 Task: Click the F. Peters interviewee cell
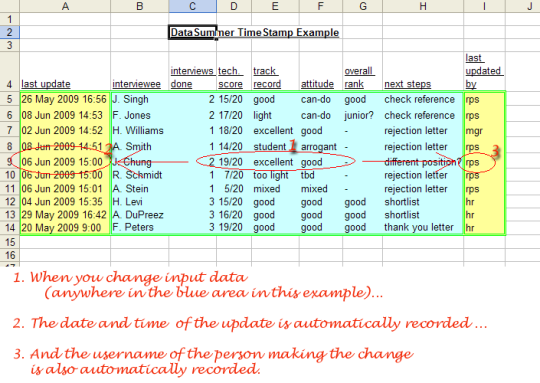coord(139,228)
